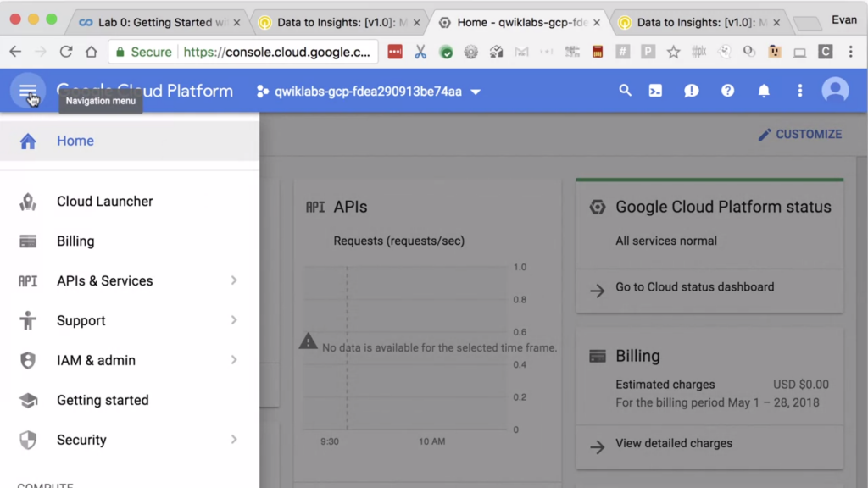
Task: Click qwiklabs-gcp-fdea290913be74aa project name
Action: [368, 91]
